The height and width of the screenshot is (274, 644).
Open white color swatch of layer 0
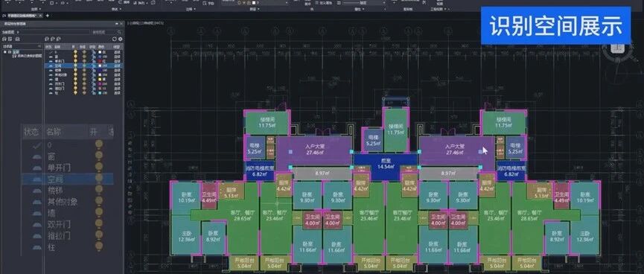point(100,52)
